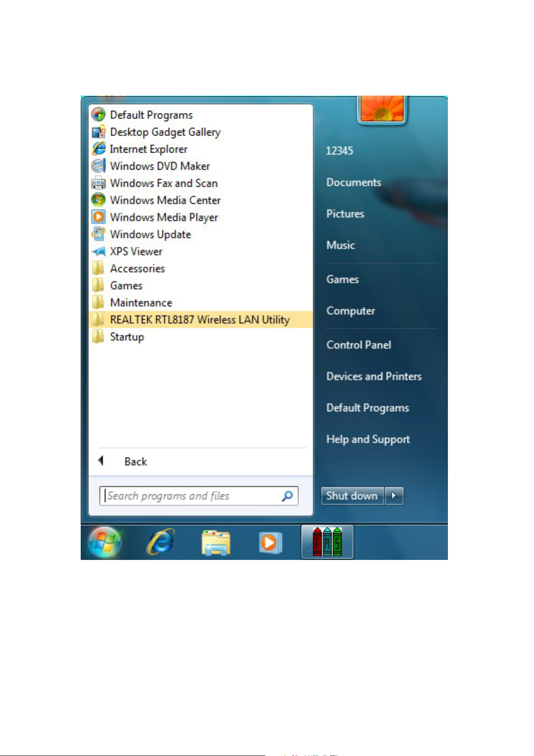
Task: Expand the Maintenance folder label
Action: pos(141,302)
